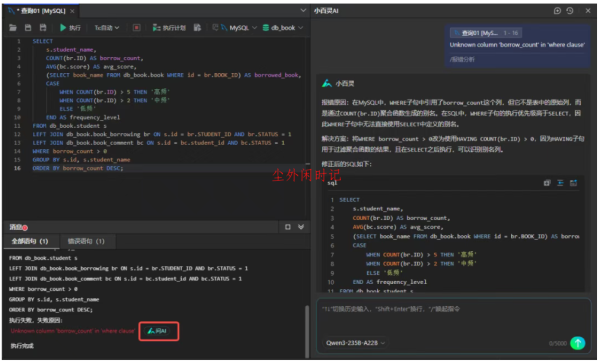Start a new chat in 小百灵AI panel
The height and width of the screenshot is (363, 600).
pyautogui.click(x=558, y=11)
